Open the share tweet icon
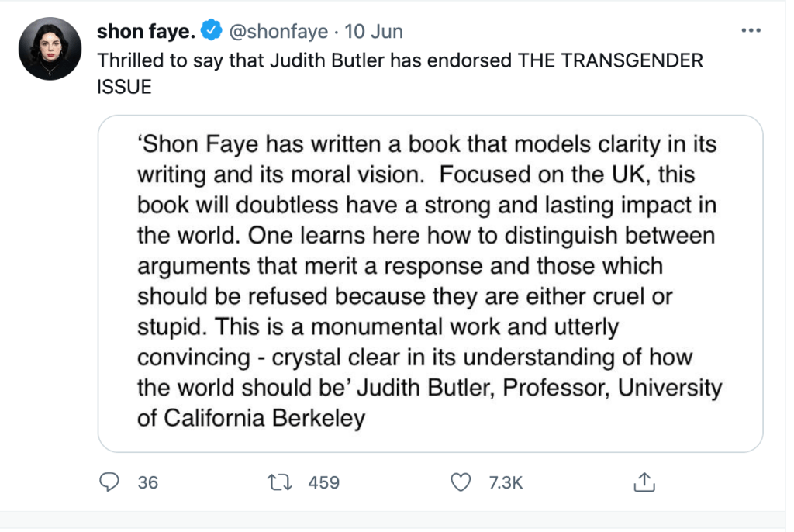Image resolution: width=794 pixels, height=532 pixels. pyautogui.click(x=643, y=482)
